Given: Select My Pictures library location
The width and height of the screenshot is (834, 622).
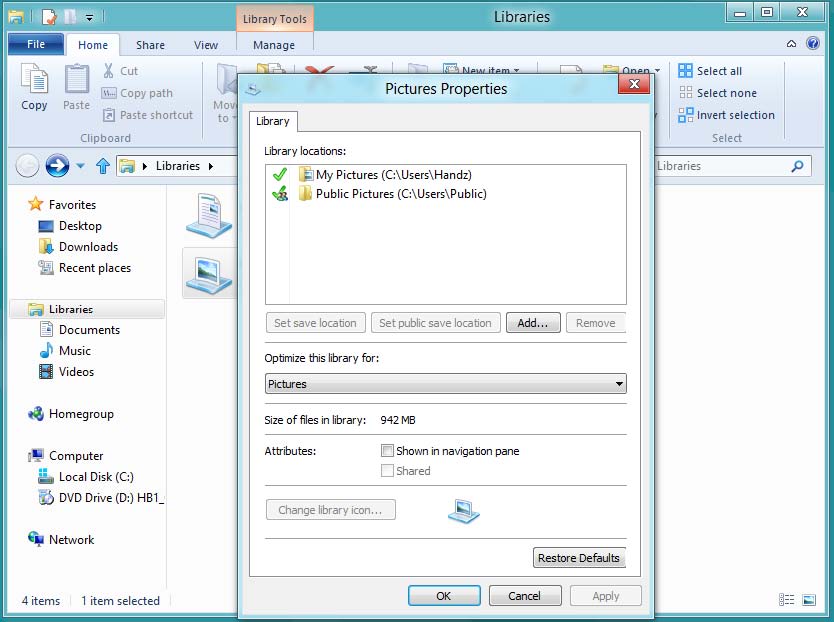Looking at the screenshot, I should [393, 175].
